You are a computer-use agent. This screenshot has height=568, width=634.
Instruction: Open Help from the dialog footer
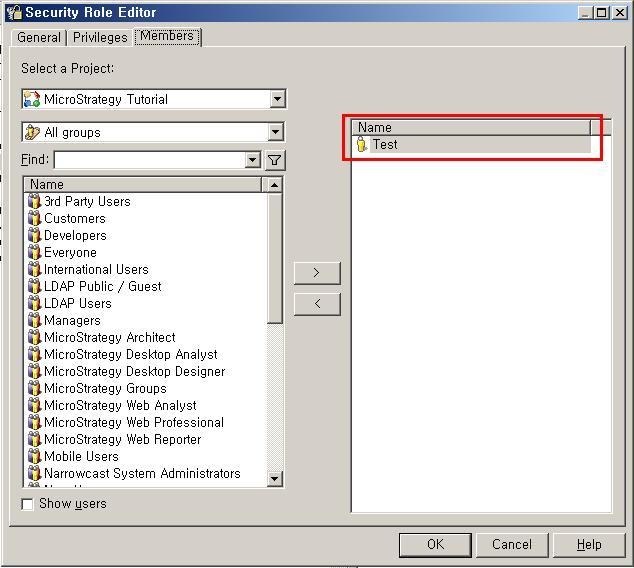(589, 545)
